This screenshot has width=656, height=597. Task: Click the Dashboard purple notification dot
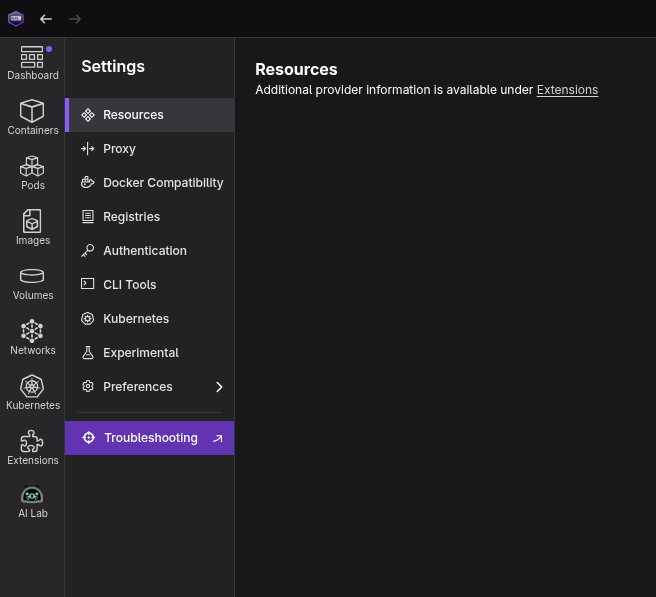tap(49, 49)
